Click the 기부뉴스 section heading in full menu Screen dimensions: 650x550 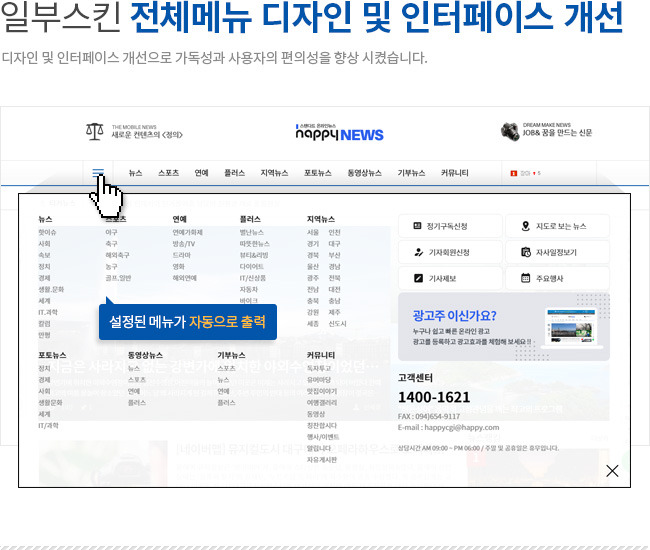point(231,355)
